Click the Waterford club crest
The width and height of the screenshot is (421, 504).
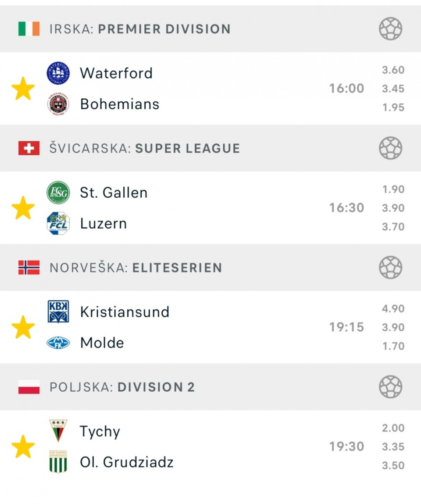point(58,73)
